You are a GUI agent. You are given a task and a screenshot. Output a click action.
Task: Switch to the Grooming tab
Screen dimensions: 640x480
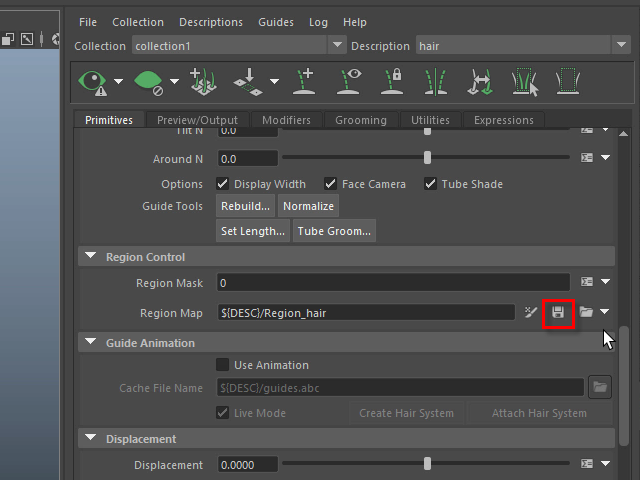point(360,120)
